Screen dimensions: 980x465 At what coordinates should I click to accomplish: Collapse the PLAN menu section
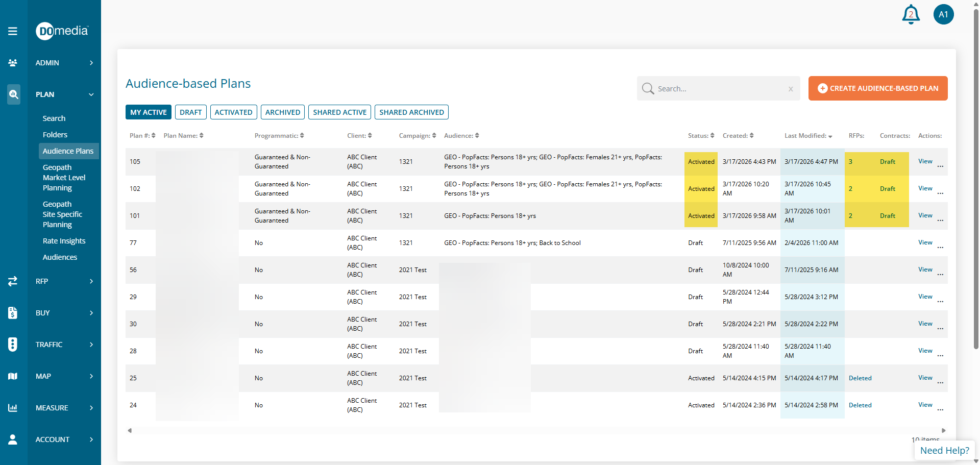[x=64, y=94]
